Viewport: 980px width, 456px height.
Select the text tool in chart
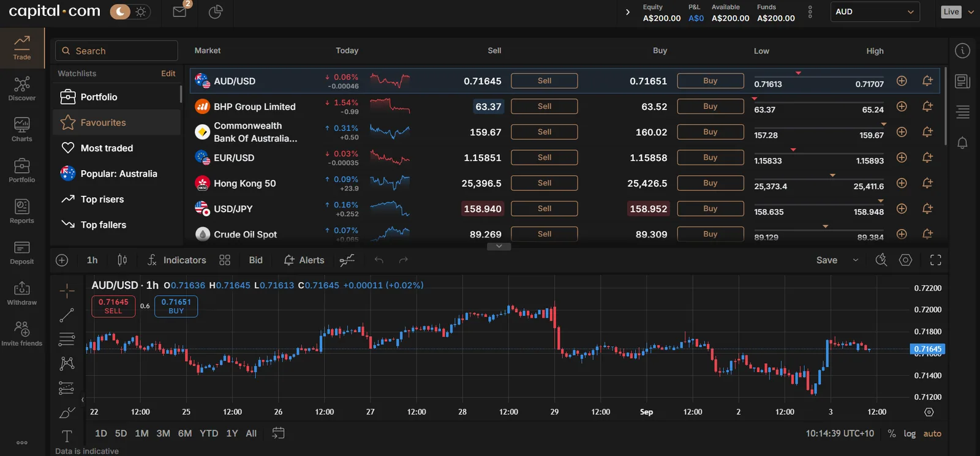tap(67, 436)
